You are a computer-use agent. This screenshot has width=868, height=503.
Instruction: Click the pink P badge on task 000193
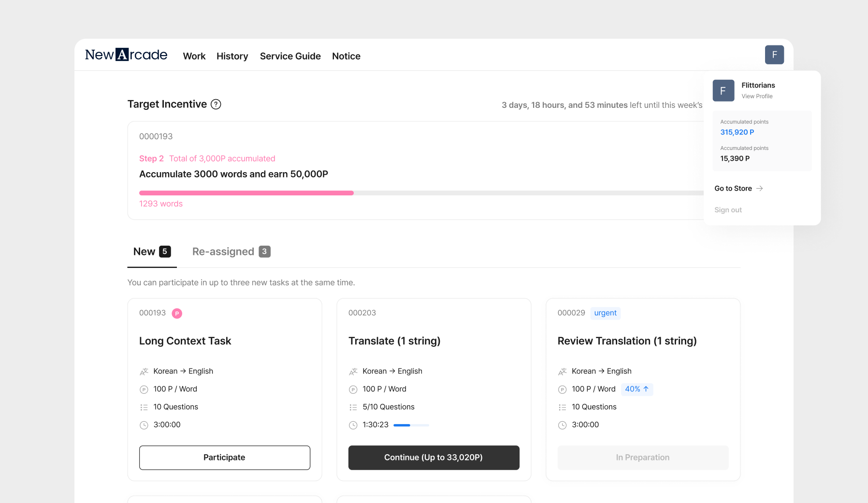click(x=177, y=313)
